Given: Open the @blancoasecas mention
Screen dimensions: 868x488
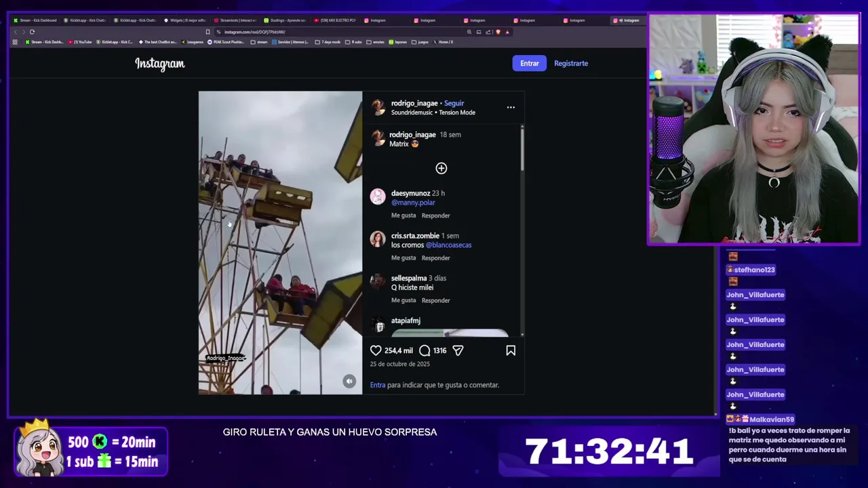Looking at the screenshot, I should click(448, 245).
